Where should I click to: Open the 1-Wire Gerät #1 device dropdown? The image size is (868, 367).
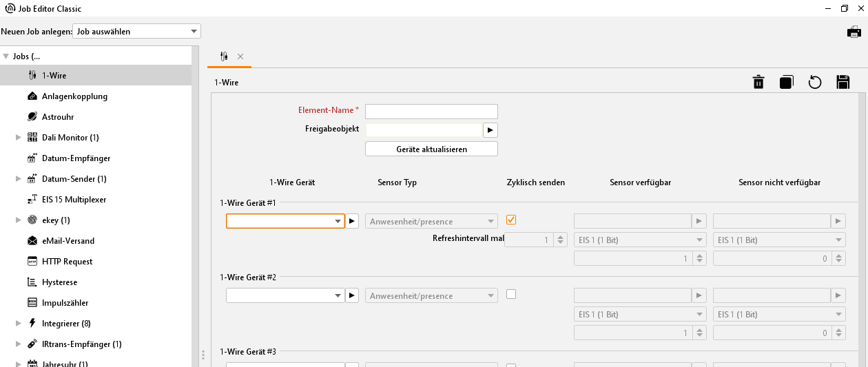[338, 222]
